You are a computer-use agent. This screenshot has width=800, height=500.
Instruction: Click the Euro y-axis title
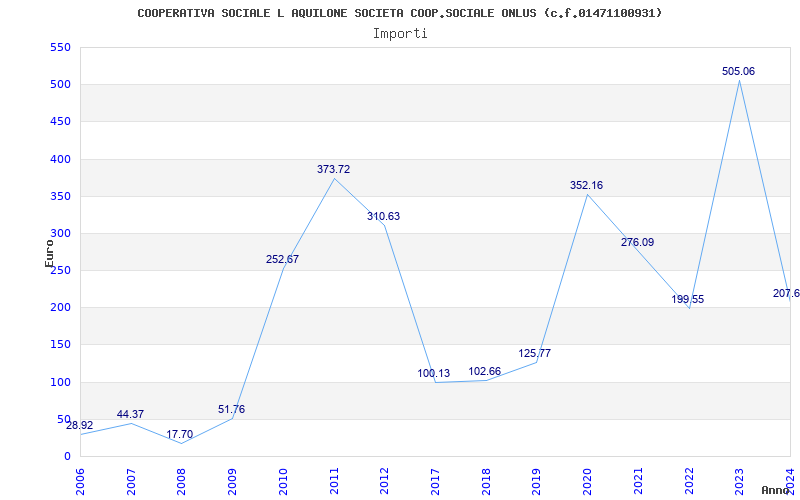click(x=49, y=254)
